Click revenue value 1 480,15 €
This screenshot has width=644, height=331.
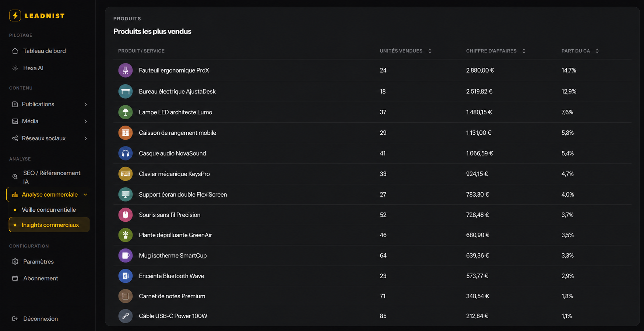pos(479,112)
